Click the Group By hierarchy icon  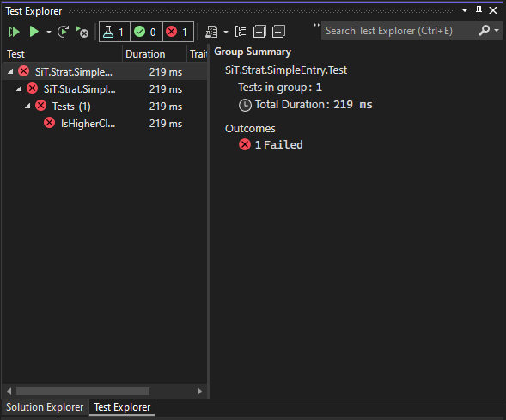[241, 32]
